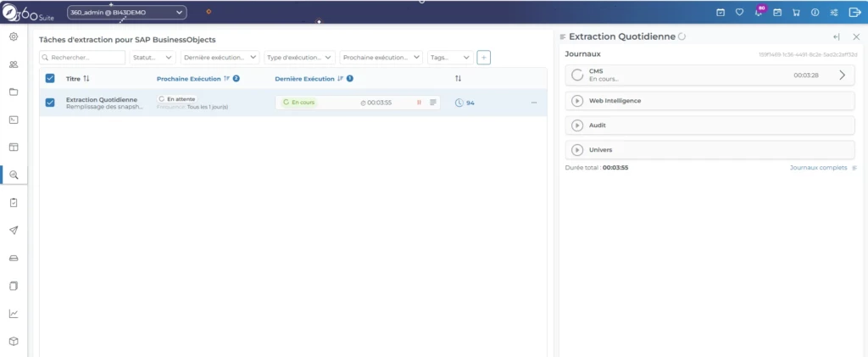Click the Rechercher search field
Screen dimensions: 868x357
pos(82,58)
